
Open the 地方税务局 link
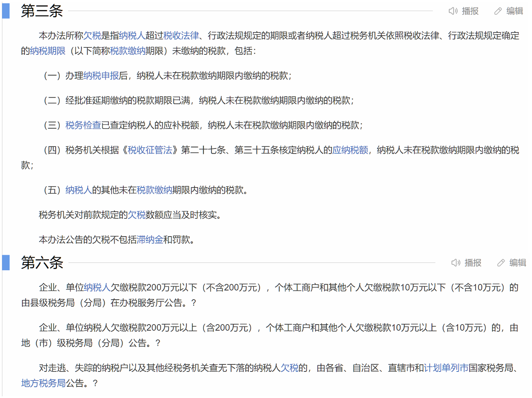[43, 383]
